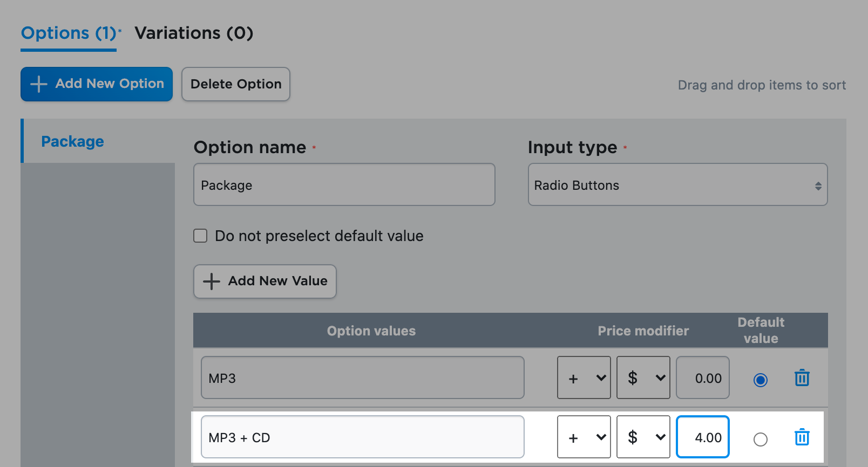The image size is (868, 467).
Task: Open dollar currency dropdown in MP3 row
Action: [643, 377]
